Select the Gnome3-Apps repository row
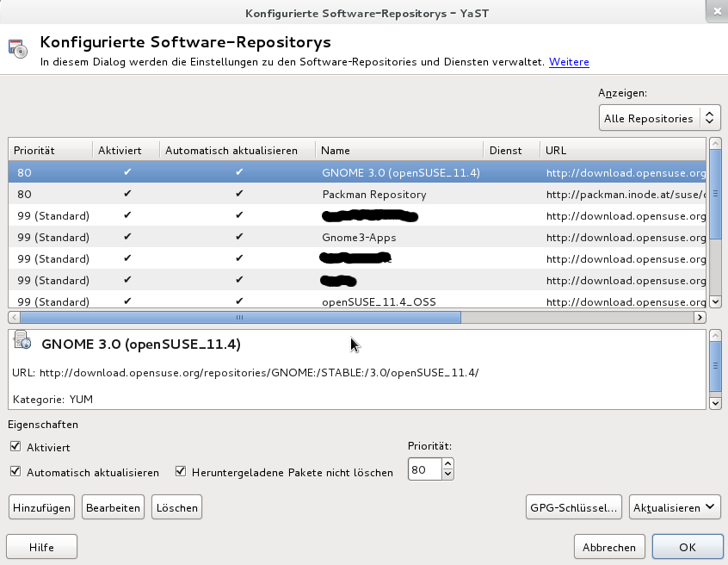This screenshot has width=728, height=565. (x=357, y=238)
